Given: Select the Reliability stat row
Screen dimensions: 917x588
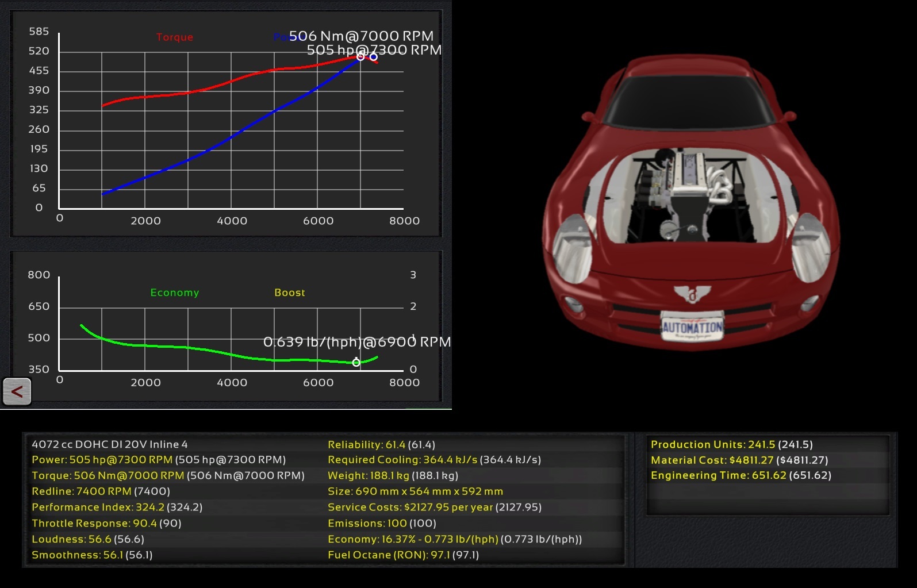Looking at the screenshot, I should click(x=381, y=445).
